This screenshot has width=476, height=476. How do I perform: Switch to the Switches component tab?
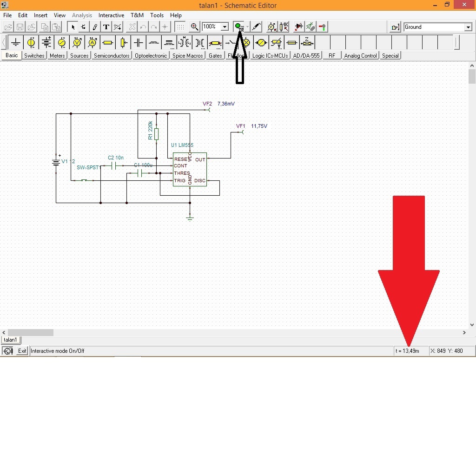[x=34, y=56]
